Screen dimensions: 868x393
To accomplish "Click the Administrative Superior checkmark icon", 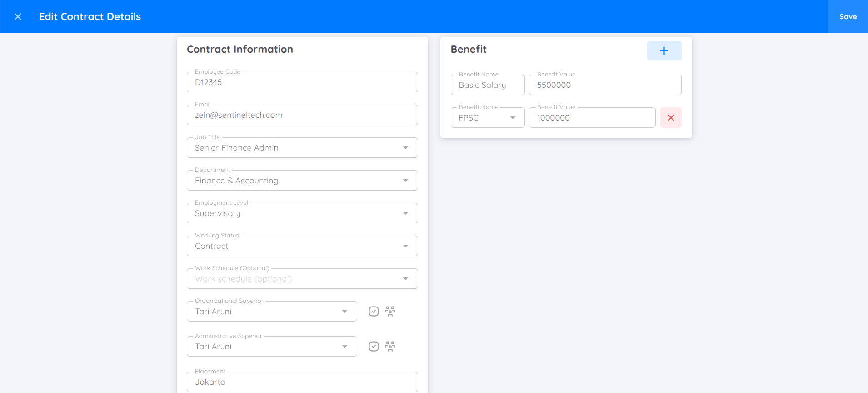I will (374, 347).
